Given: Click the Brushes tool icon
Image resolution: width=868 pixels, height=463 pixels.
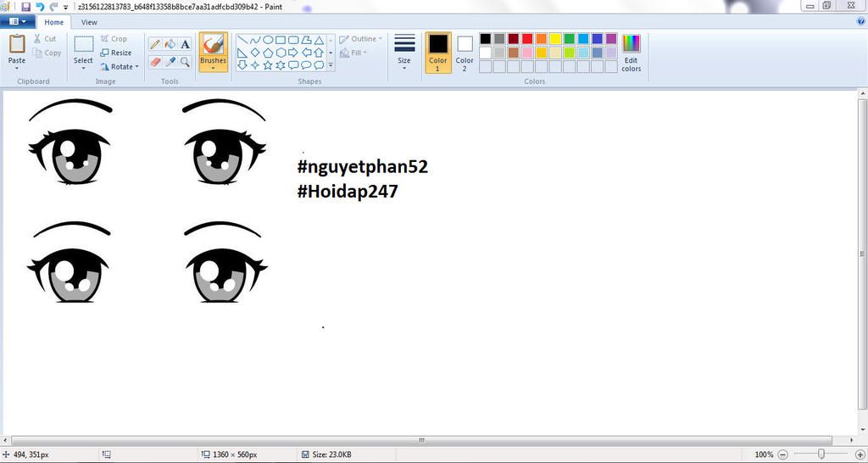Looking at the screenshot, I should click(213, 44).
